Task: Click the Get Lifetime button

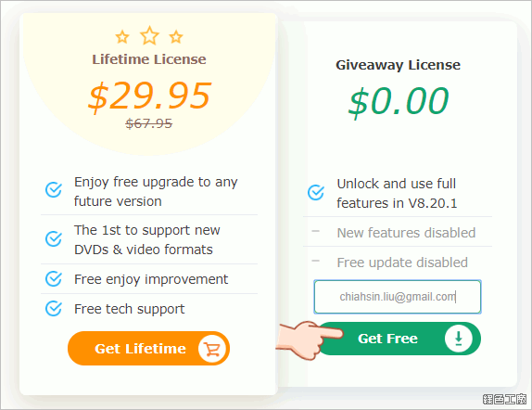Action: (148, 349)
